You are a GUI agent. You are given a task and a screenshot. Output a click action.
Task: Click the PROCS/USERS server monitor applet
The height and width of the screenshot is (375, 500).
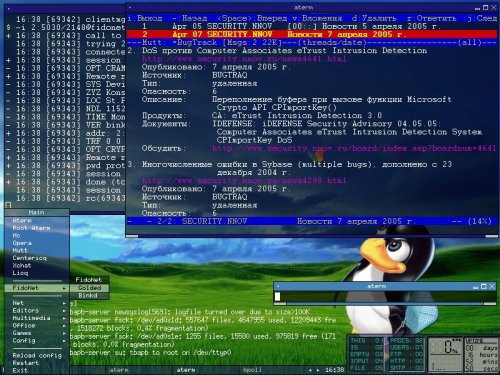407,354
